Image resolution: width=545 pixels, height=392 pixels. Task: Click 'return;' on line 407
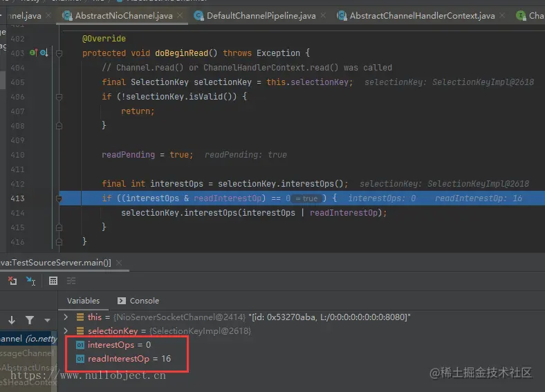(138, 111)
